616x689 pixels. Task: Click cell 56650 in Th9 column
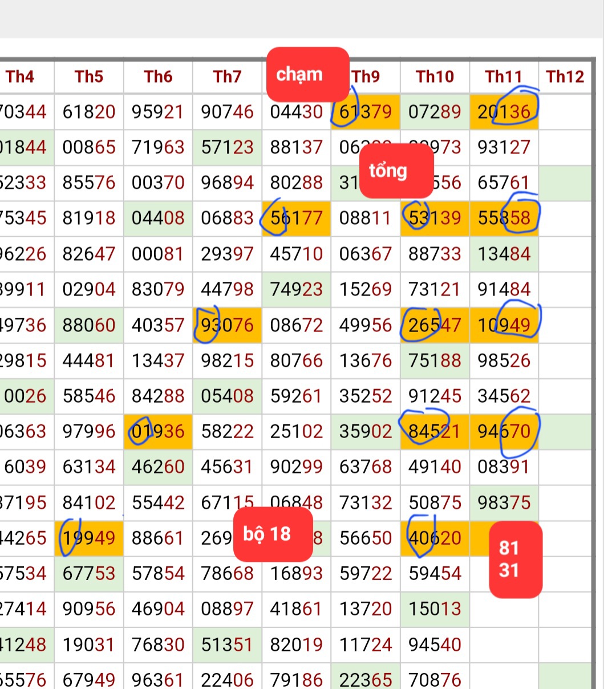(x=366, y=538)
